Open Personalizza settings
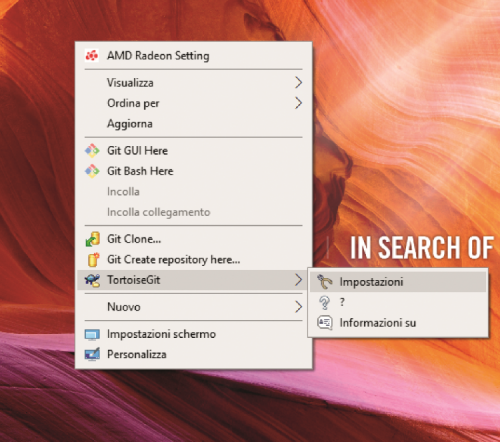 [x=194, y=354]
